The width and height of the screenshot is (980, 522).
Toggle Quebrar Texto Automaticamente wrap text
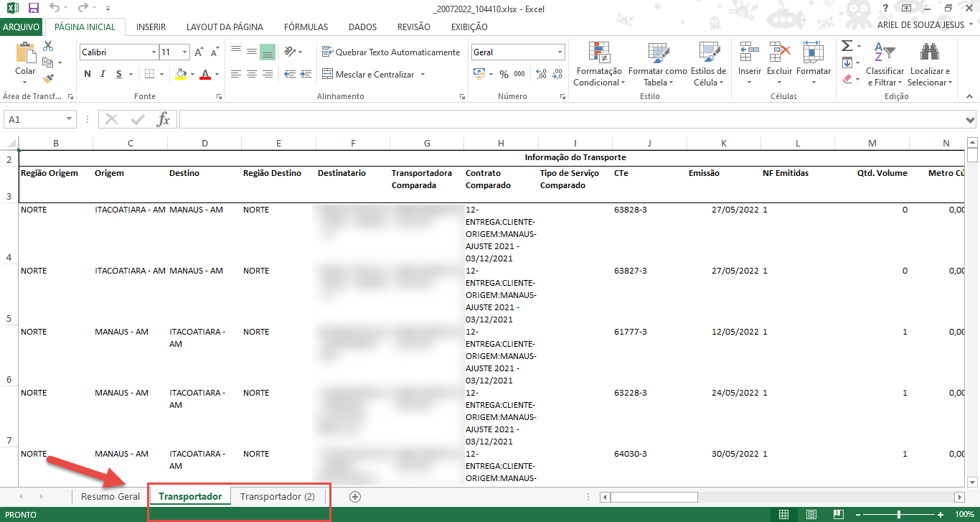point(391,52)
